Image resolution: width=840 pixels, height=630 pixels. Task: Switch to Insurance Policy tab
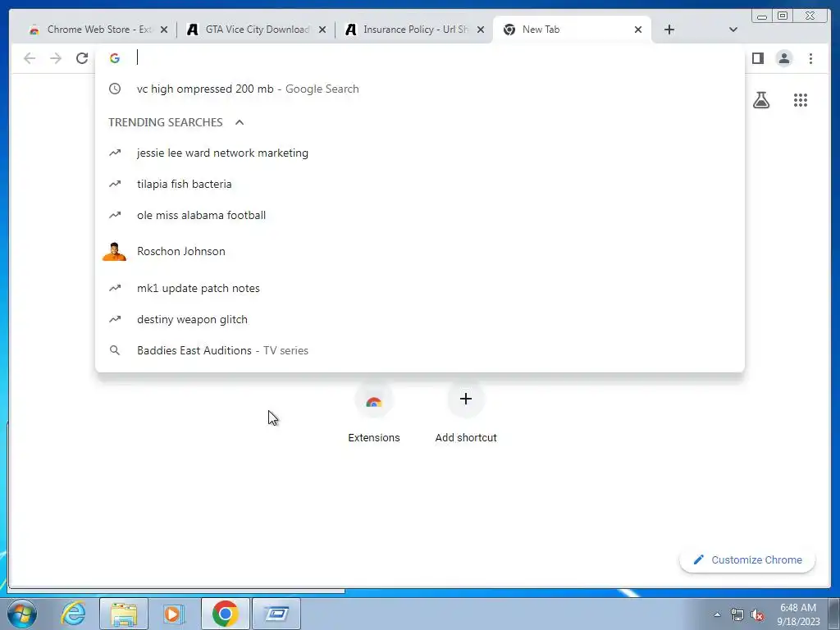click(x=413, y=30)
